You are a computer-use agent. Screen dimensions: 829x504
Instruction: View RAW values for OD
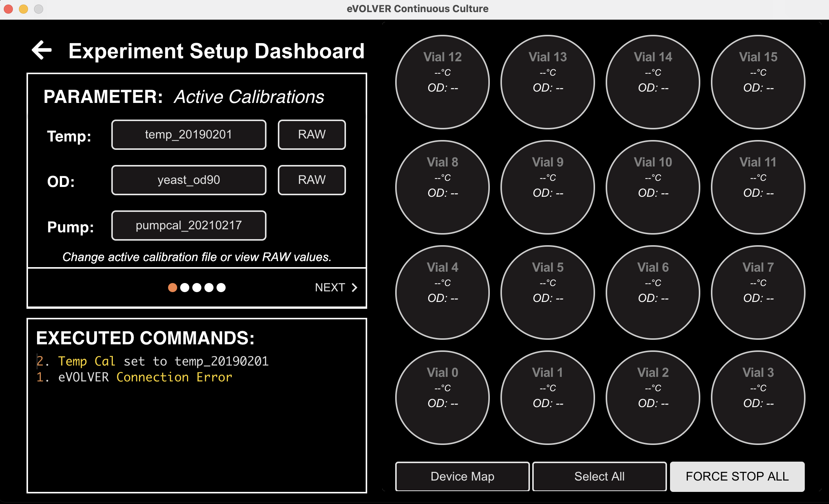[x=312, y=180]
